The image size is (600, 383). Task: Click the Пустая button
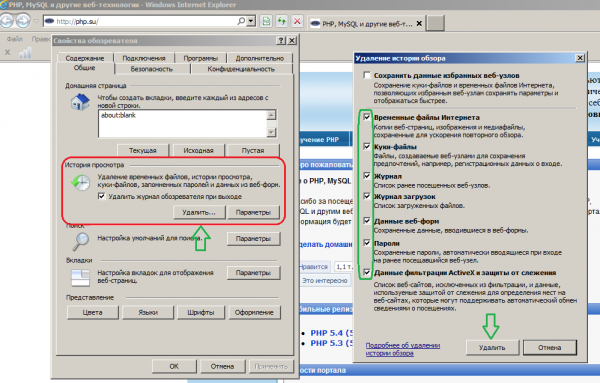(x=253, y=150)
